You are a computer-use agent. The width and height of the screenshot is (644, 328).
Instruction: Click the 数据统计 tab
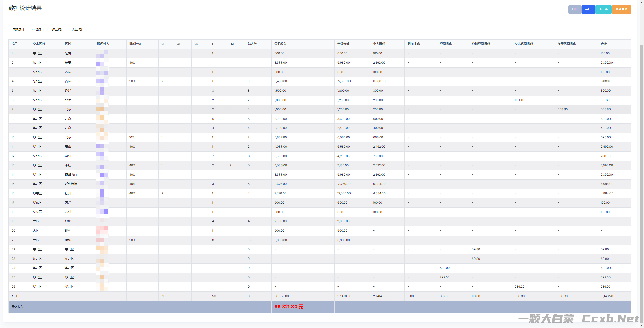pyautogui.click(x=18, y=29)
